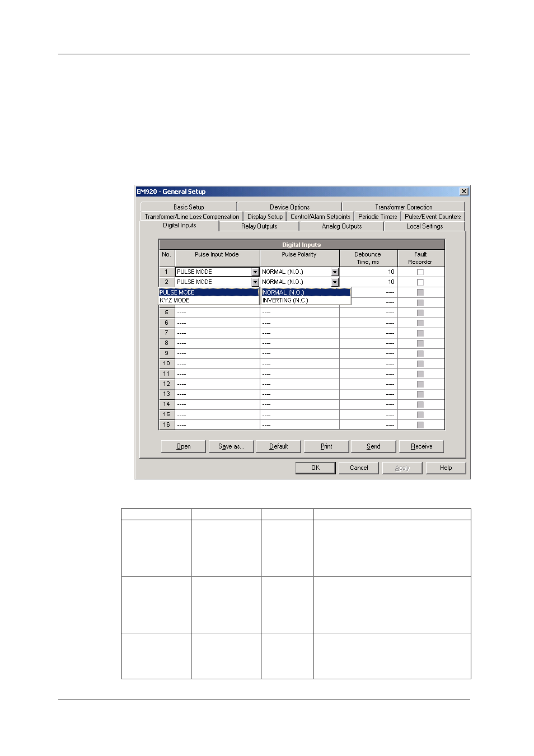Screen dimensions: 534x756
Task: Select row number 16 in Digital Inputs
Action: point(166,425)
